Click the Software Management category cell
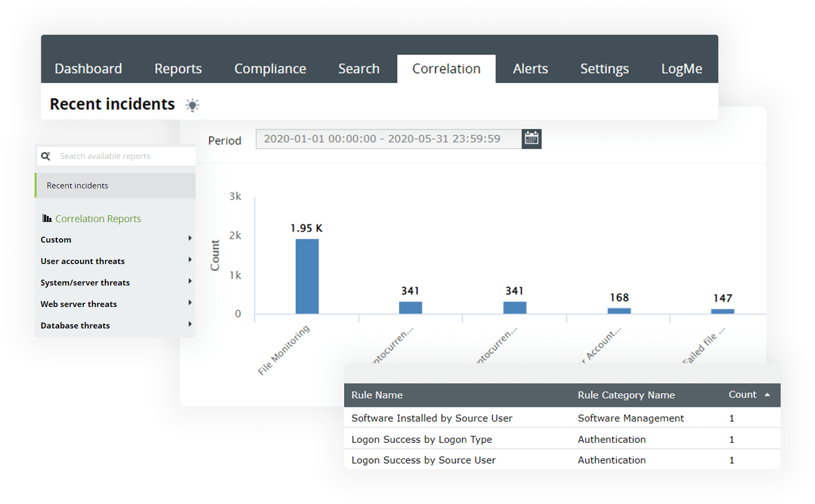 click(631, 418)
